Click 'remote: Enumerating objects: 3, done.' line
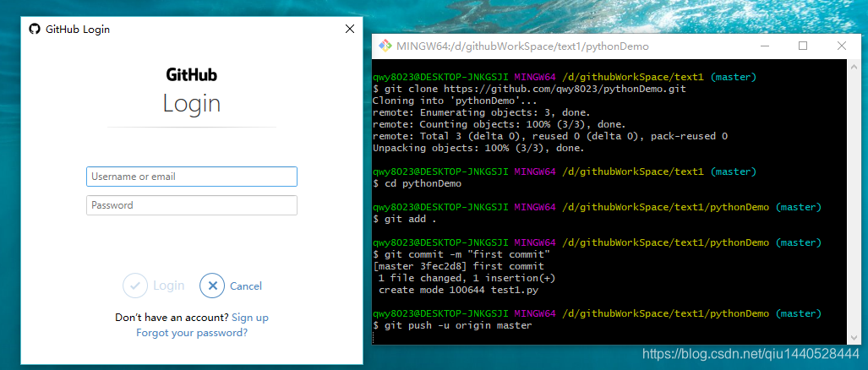Screen dimensions: 868x370 point(482,112)
